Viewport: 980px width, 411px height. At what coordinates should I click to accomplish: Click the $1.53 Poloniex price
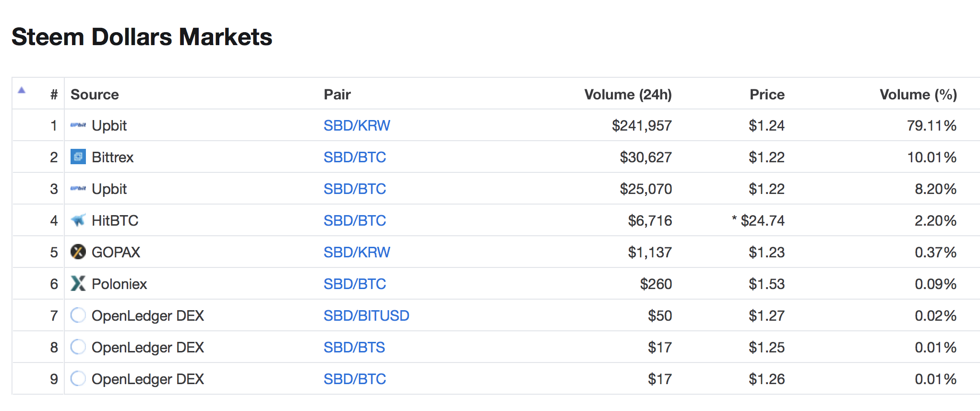point(767,284)
